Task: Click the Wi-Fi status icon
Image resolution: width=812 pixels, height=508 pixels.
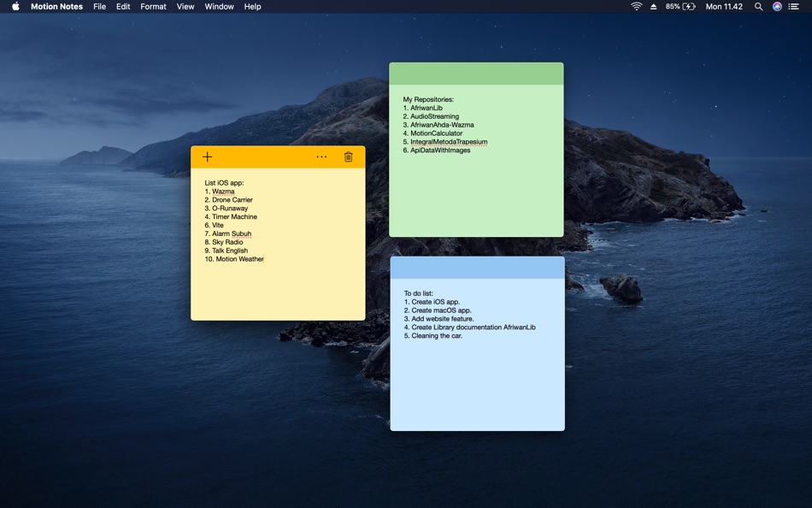Action: (636, 7)
